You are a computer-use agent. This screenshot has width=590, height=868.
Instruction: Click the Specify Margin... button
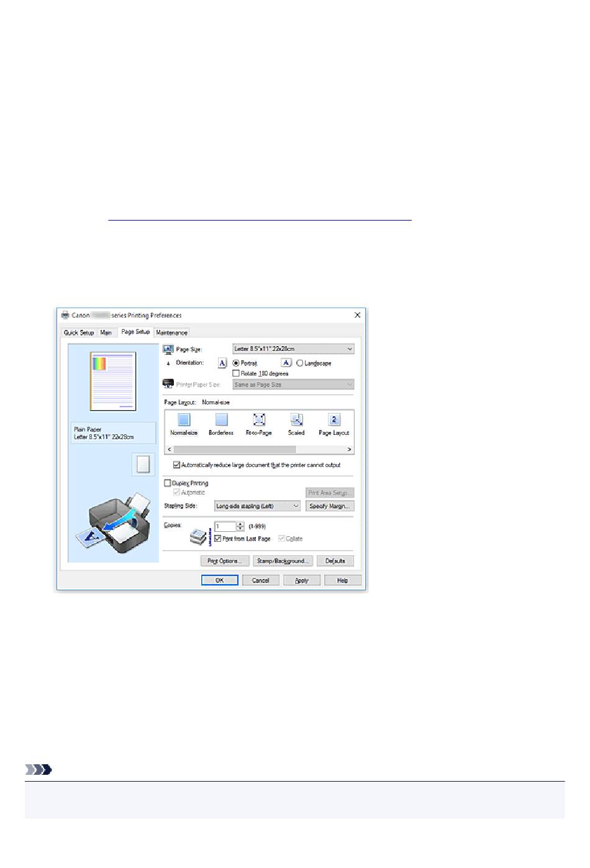(330, 506)
